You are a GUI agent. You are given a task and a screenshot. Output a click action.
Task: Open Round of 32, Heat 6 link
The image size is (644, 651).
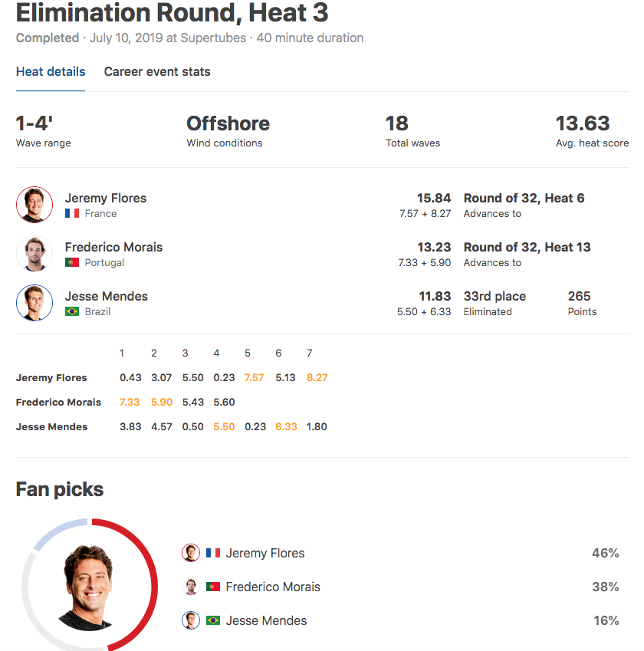click(524, 198)
